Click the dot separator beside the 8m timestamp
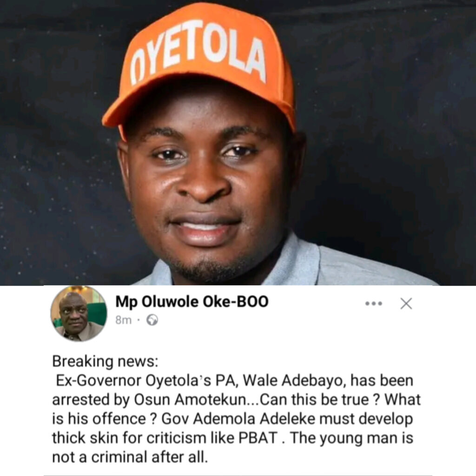 pos(139,320)
